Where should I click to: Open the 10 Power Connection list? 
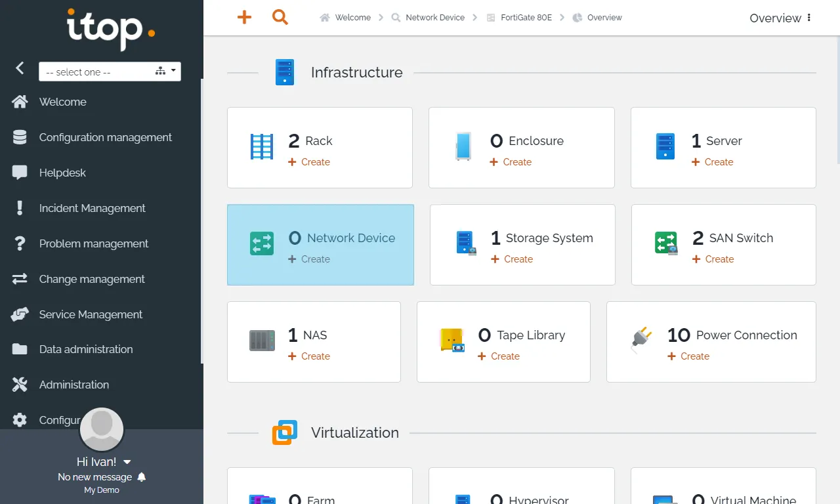[x=732, y=335]
